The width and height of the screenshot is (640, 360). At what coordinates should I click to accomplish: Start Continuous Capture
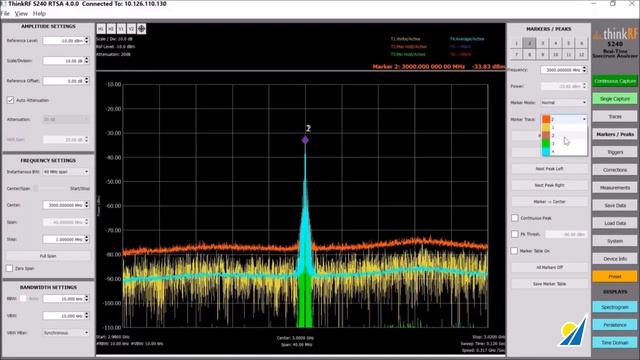coord(615,81)
